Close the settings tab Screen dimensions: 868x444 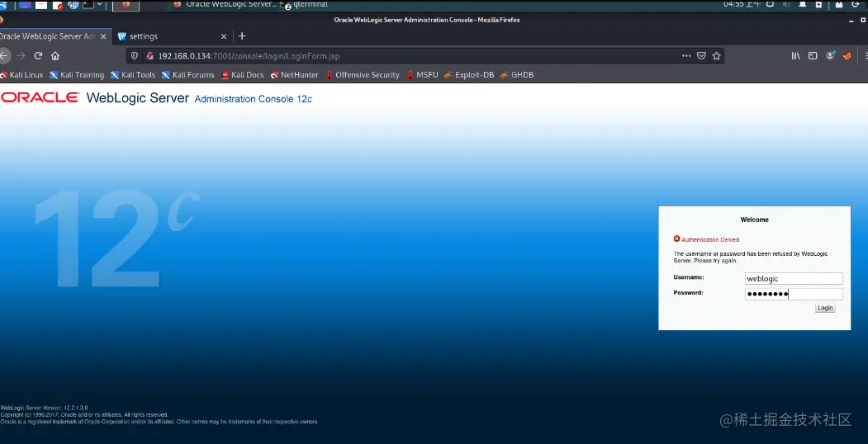pyautogui.click(x=224, y=36)
